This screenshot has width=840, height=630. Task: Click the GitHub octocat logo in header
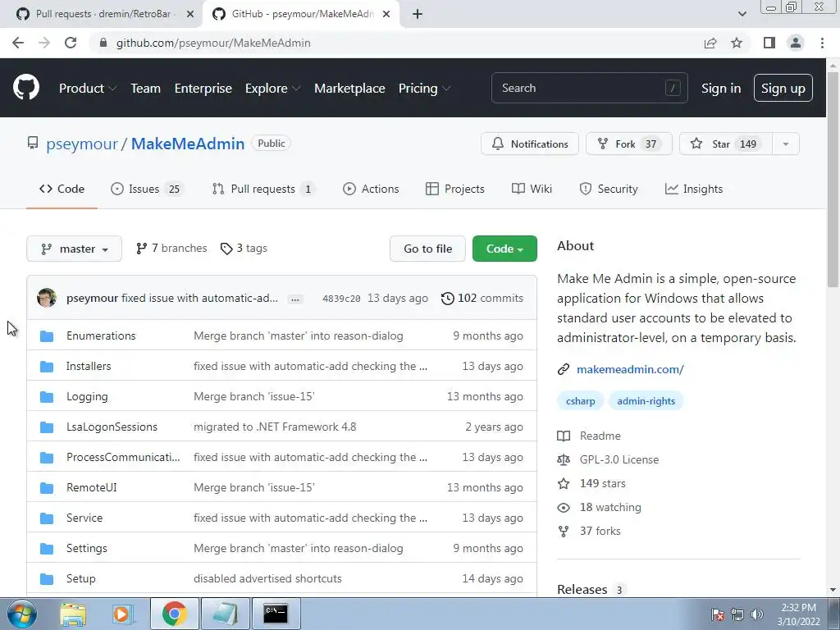[x=25, y=88]
